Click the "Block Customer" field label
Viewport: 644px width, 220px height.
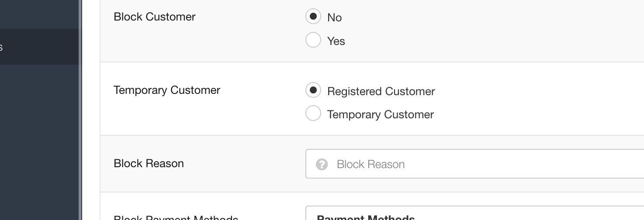pyautogui.click(x=154, y=17)
